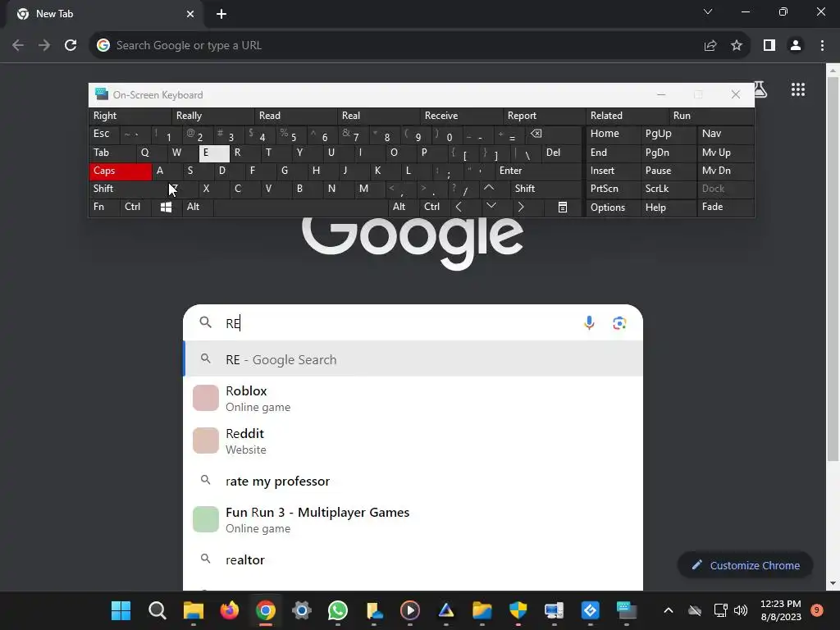This screenshot has width=840, height=630.
Task: Click the Esc key on On-Screen Keyboard
Action: point(104,134)
